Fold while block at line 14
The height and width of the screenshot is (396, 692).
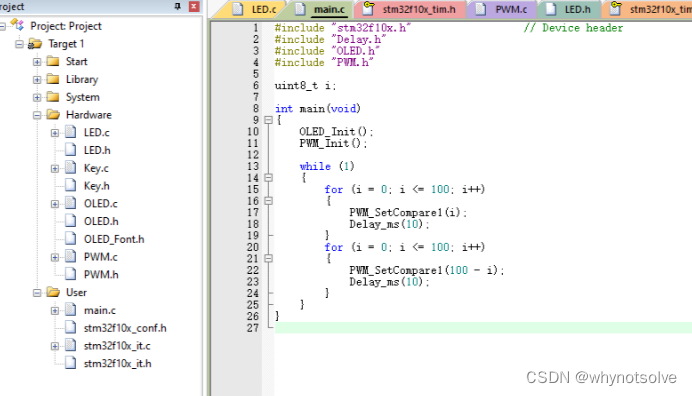(x=268, y=178)
